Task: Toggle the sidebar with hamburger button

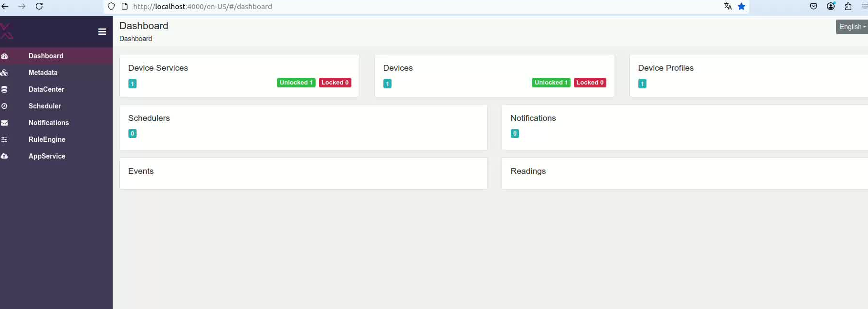Action: pos(102,32)
